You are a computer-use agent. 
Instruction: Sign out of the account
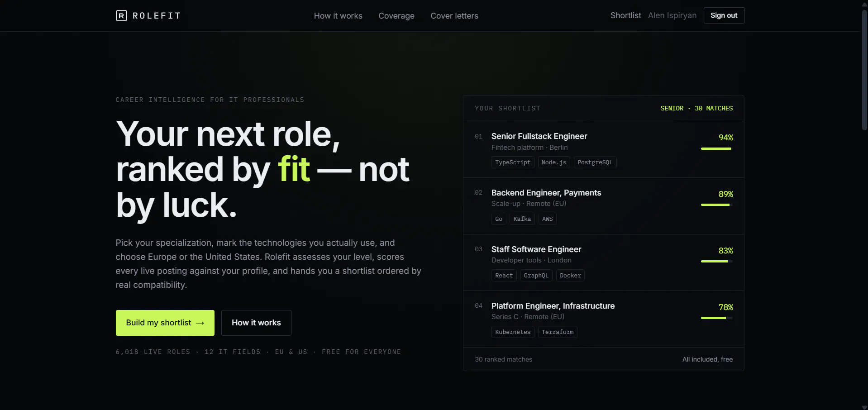[x=724, y=15]
